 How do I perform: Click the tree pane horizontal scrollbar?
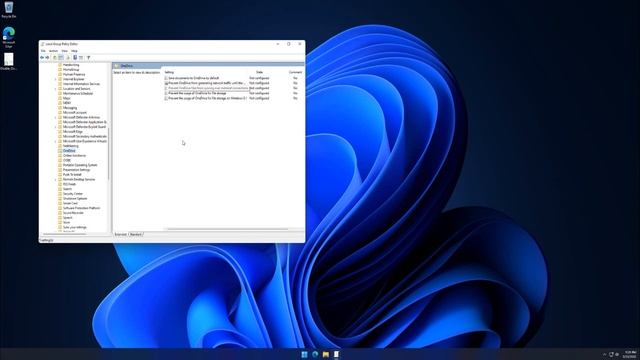(64, 234)
